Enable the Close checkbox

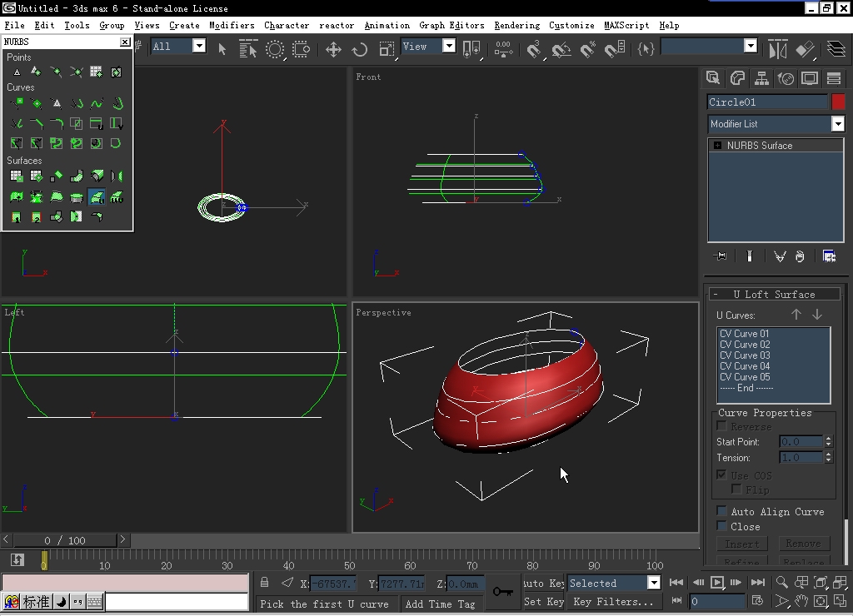(721, 526)
